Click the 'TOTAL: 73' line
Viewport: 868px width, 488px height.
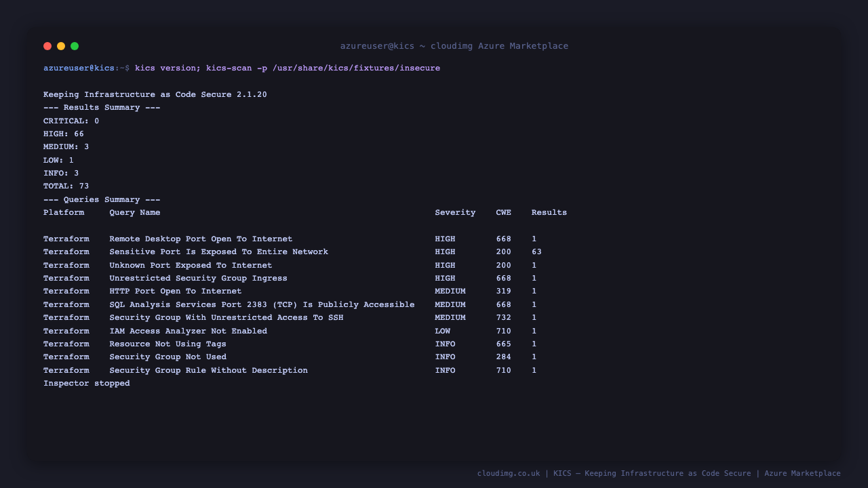coord(66,186)
